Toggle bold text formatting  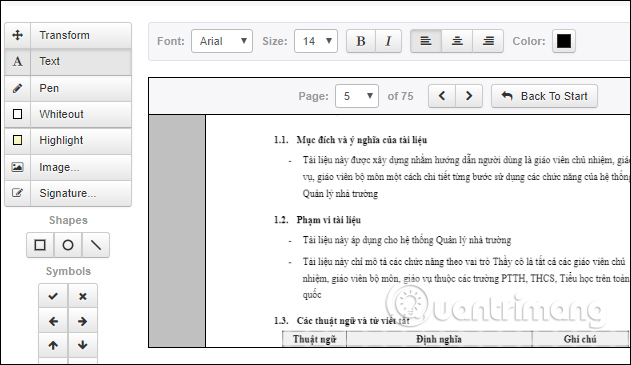point(361,41)
